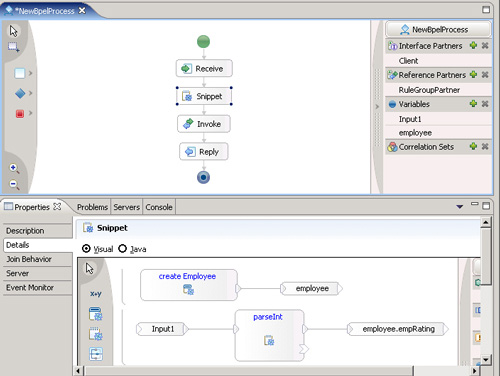This screenshot has width=500, height=376.
Task: Open the Server properties tab
Action: [37, 273]
